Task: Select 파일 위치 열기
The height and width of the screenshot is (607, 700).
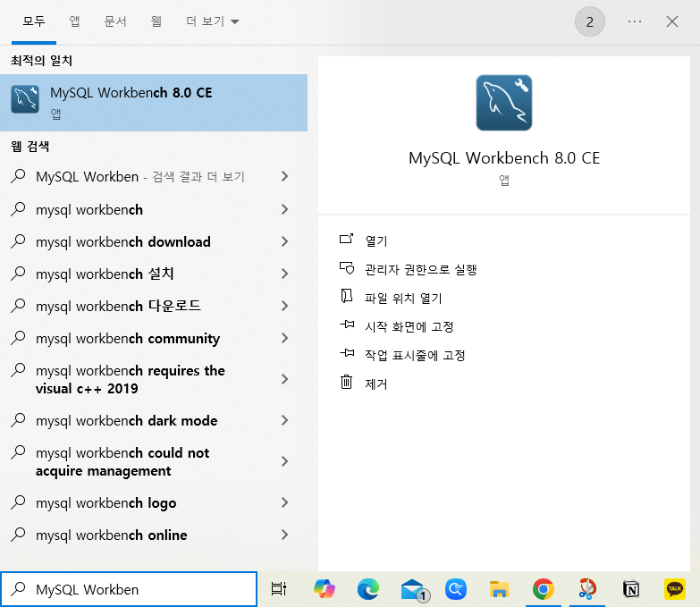Action: (403, 299)
